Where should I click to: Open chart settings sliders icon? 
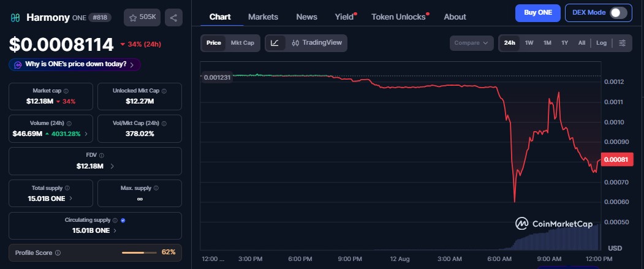click(x=622, y=43)
